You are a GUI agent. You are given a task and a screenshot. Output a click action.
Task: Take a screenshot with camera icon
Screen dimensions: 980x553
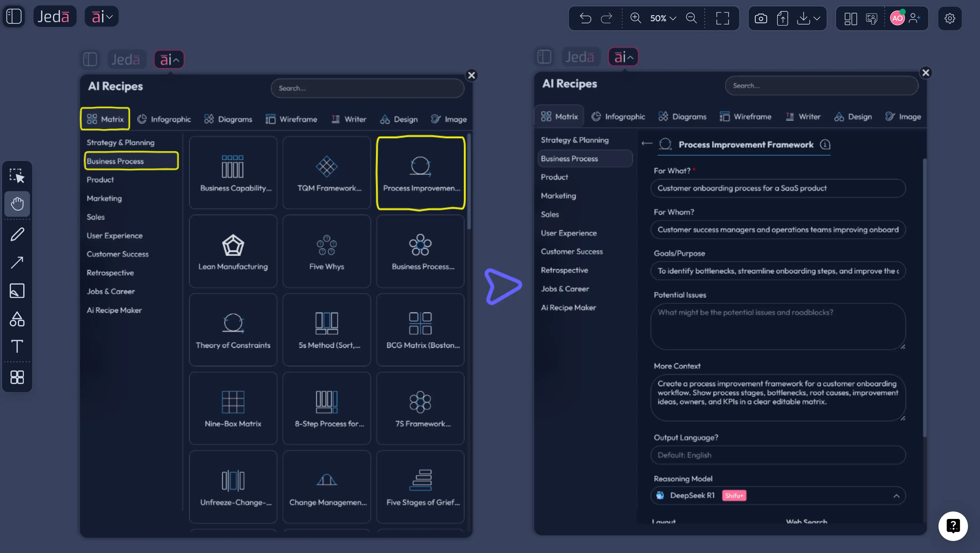[760, 18]
